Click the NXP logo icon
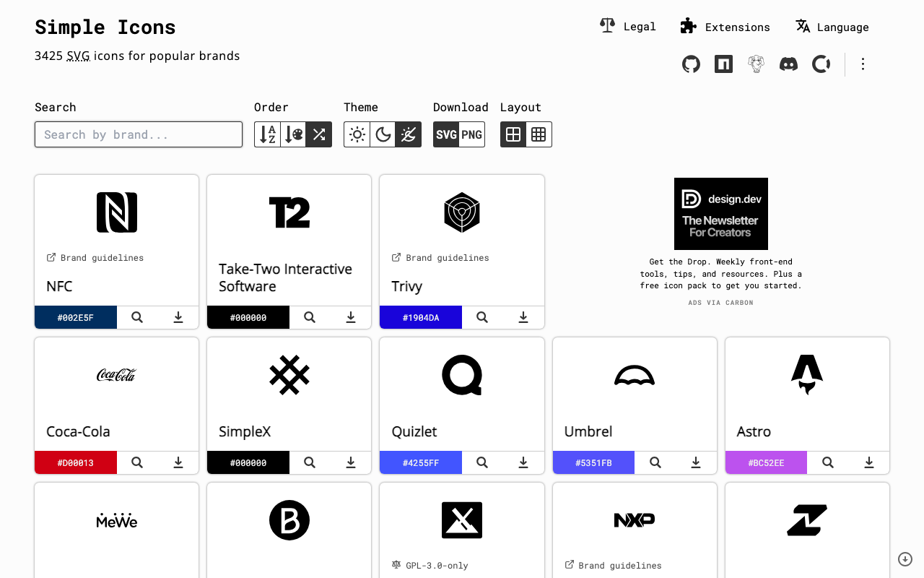924x578 pixels. [635, 520]
